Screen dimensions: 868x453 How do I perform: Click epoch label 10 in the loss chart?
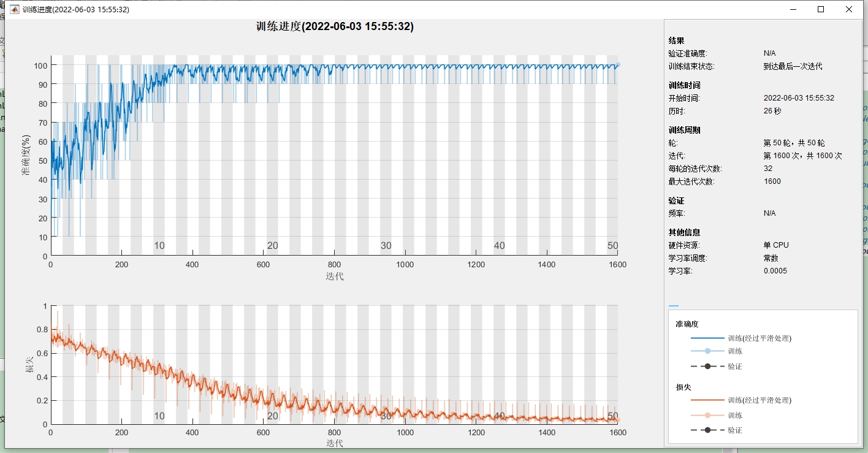(x=159, y=416)
